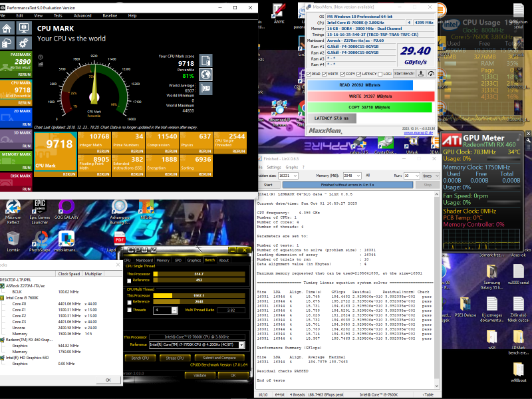
Task: Click OK in the clocks window
Action: 108,380
